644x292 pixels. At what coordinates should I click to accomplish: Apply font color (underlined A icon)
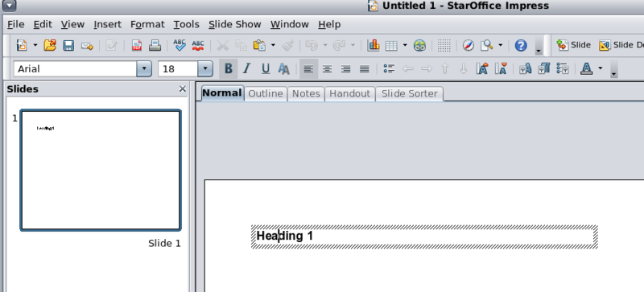[x=587, y=68]
